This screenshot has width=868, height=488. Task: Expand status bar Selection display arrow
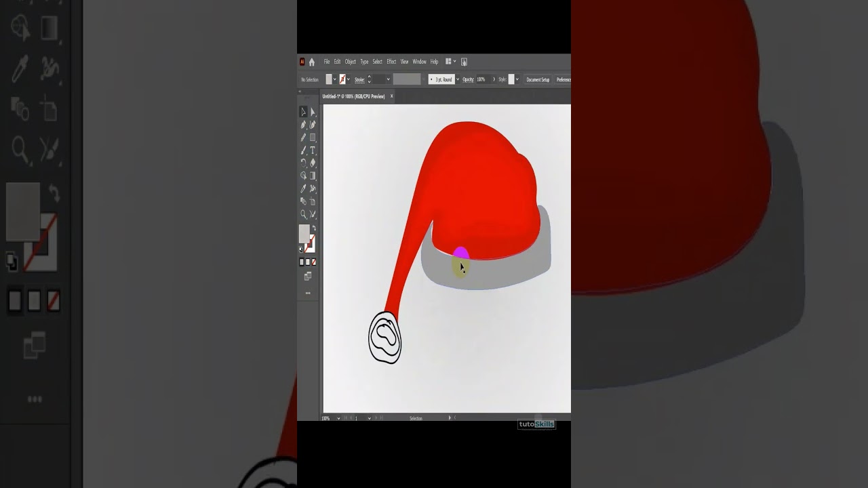point(450,418)
